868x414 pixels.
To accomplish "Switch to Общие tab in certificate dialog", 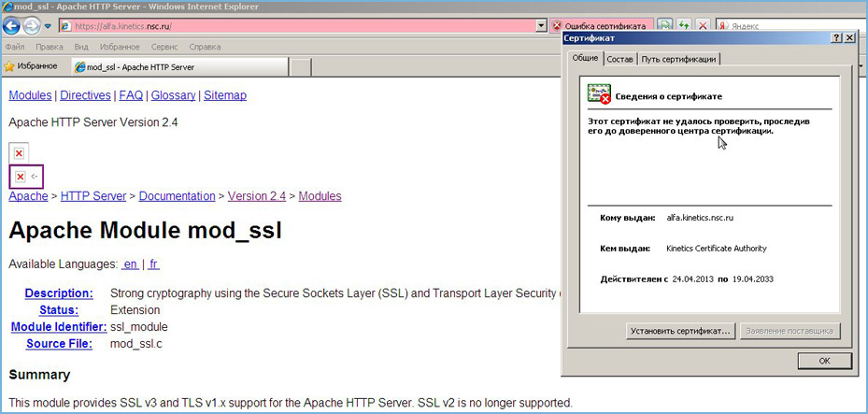I will [585, 58].
